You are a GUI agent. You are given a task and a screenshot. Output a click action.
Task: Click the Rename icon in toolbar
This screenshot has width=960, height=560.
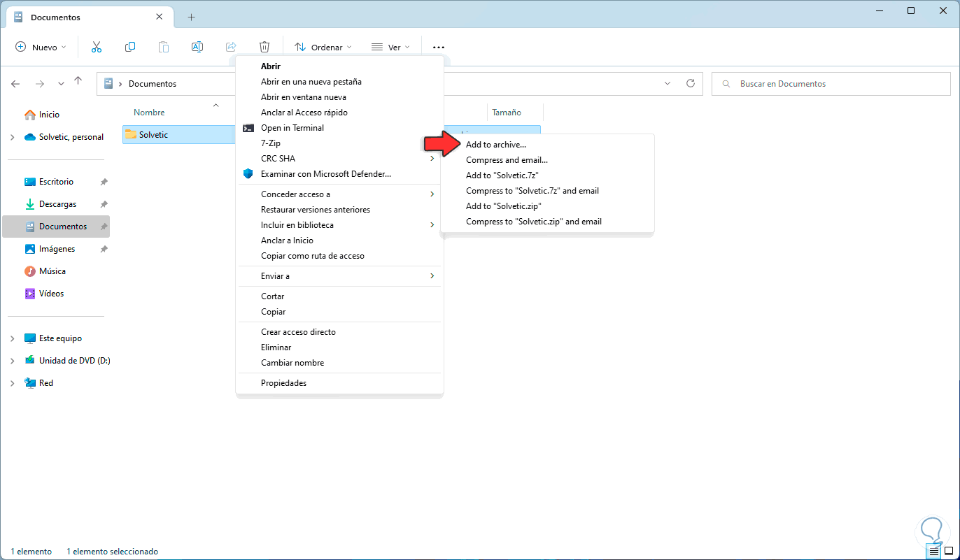point(197,47)
